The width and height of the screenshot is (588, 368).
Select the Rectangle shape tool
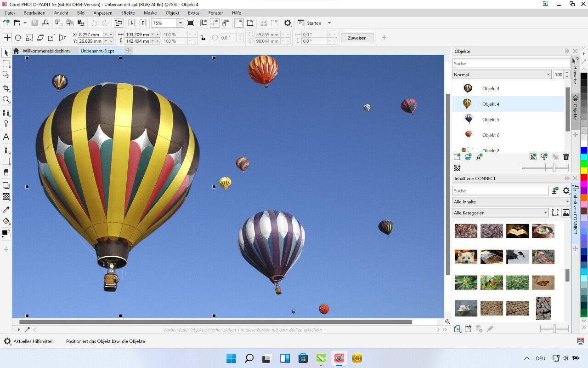click(6, 161)
